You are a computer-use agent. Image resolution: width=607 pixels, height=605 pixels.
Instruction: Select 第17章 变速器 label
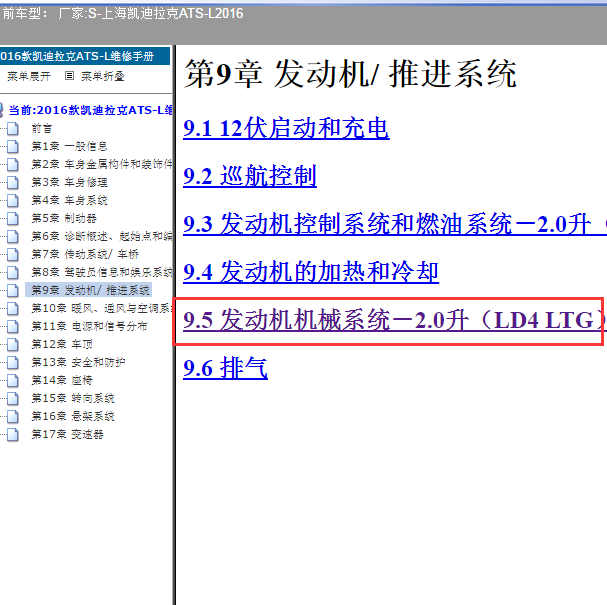67,434
